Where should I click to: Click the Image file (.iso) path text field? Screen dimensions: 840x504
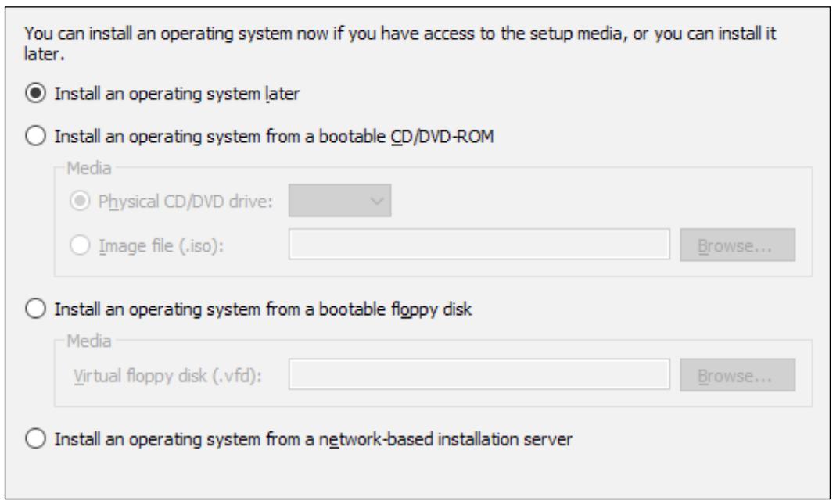tap(479, 245)
